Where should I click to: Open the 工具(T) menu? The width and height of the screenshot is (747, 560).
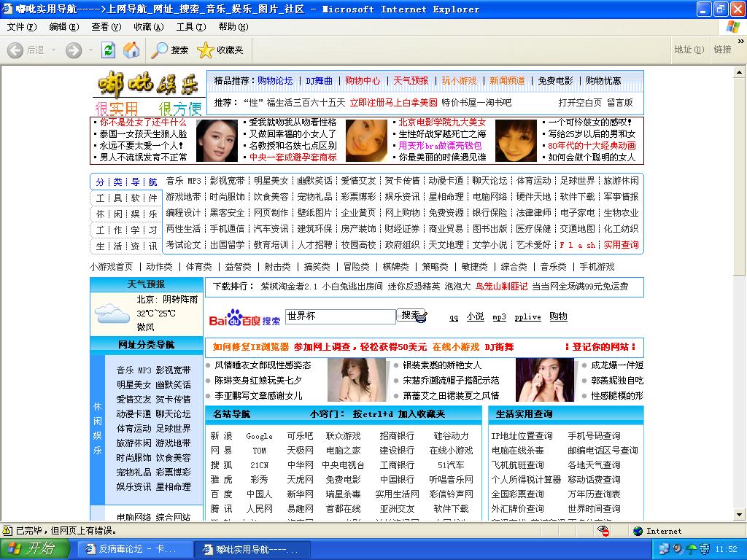190,27
